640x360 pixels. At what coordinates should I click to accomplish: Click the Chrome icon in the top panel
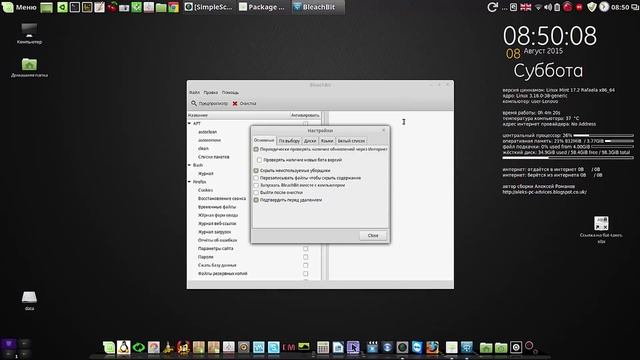tap(173, 7)
